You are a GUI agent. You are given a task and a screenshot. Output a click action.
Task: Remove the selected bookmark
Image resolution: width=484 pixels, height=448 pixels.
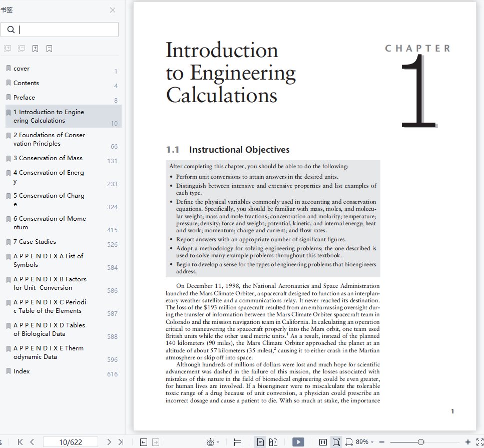49,49
